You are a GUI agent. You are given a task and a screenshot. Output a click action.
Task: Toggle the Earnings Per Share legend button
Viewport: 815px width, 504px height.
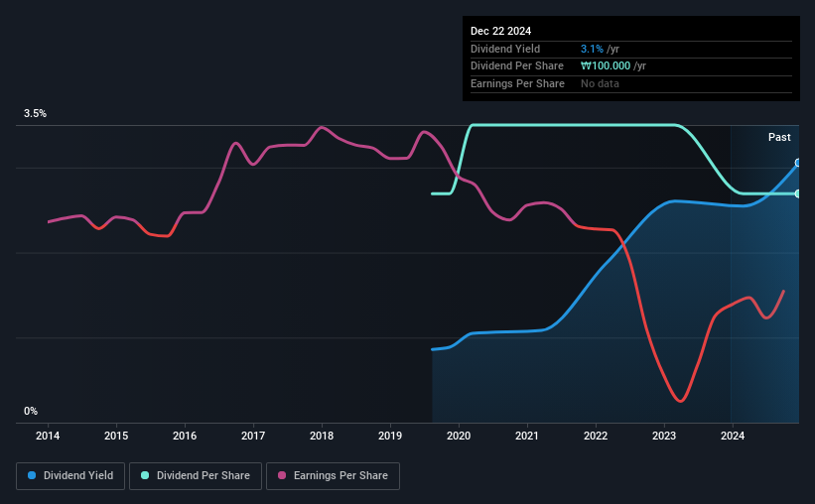tap(333, 476)
